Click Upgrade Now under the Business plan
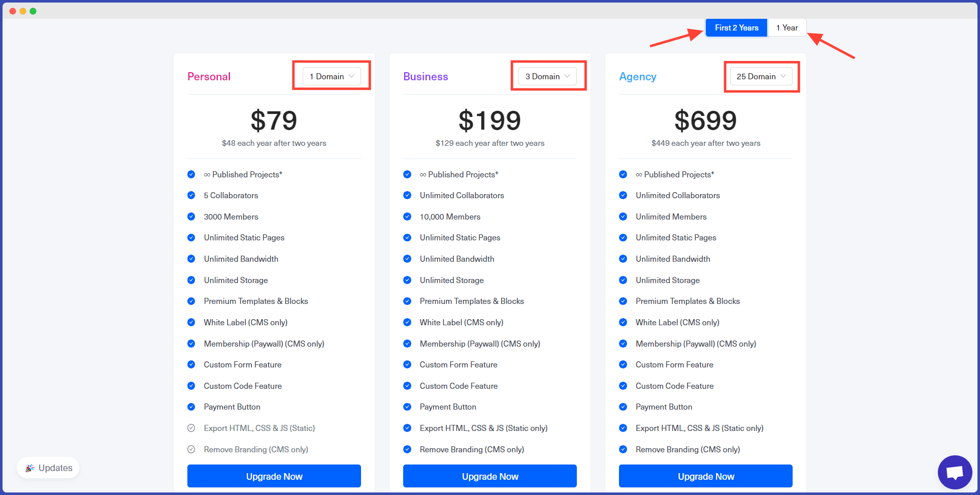Viewport: 980px width, 495px height. tap(489, 476)
